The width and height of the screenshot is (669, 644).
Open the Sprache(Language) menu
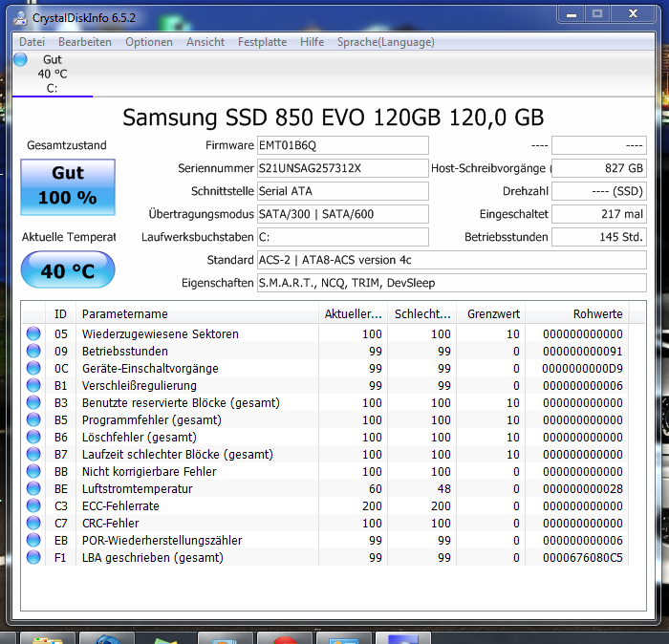[x=386, y=42]
